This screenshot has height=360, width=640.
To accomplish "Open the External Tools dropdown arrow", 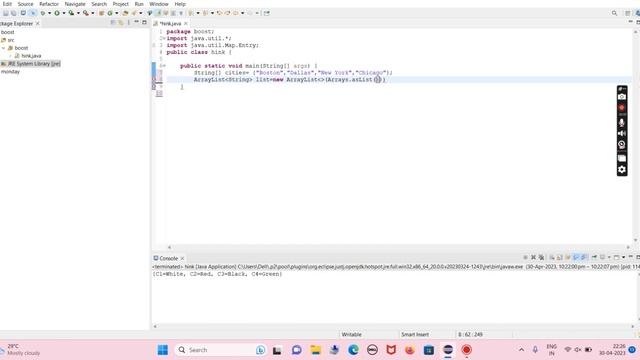I will coord(93,13).
